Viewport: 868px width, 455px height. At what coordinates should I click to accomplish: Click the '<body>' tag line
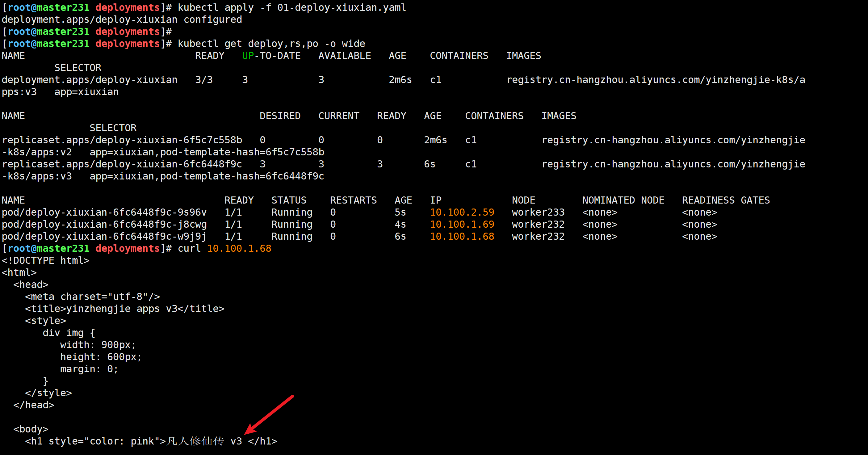(x=31, y=429)
